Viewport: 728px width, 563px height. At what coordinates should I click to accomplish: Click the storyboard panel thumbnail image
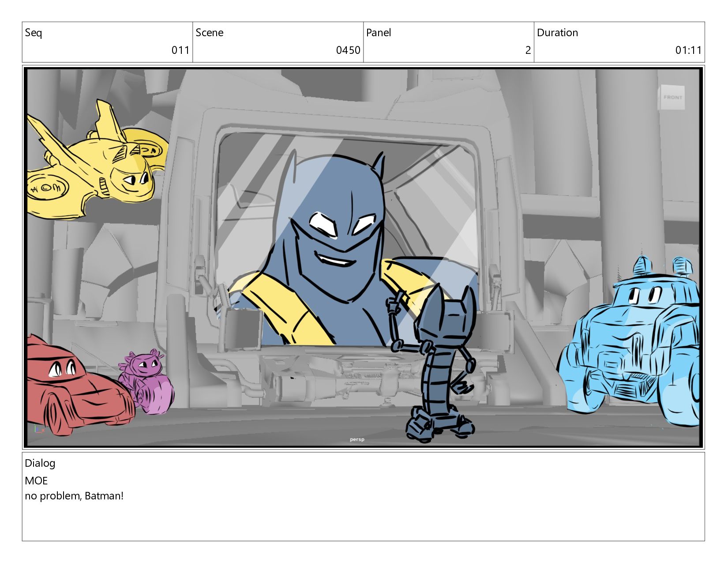[364, 257]
